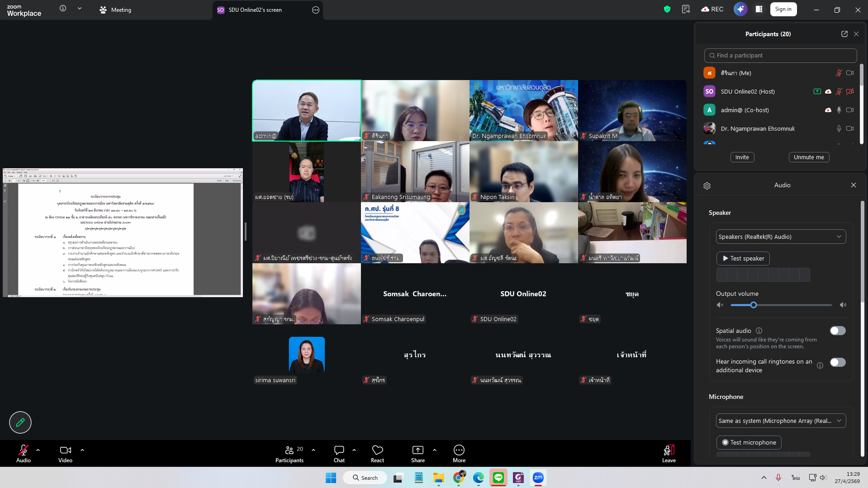Enable the Spatial audio toggle
Viewport: 868px width, 488px height.
coord(837,331)
